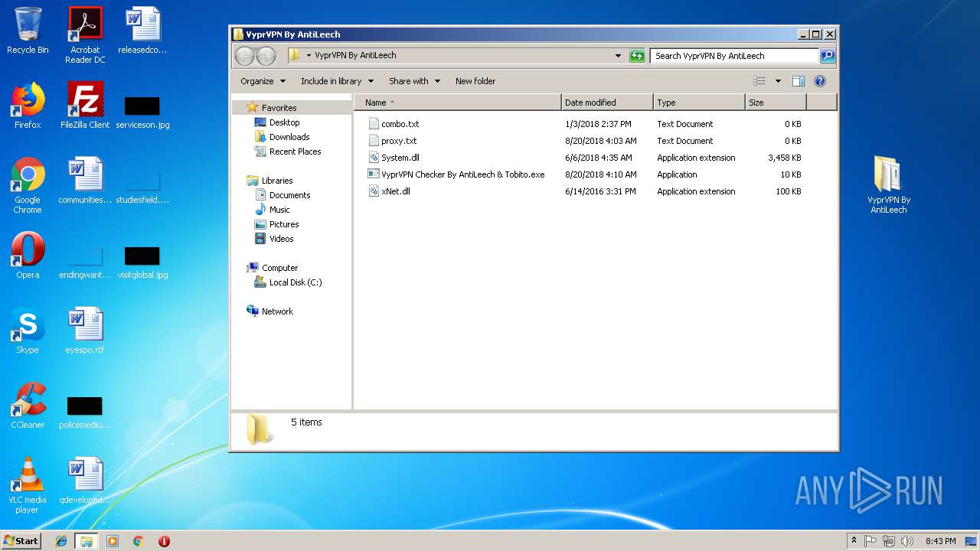The image size is (980, 551).
Task: Open the view options dropdown arrow
Action: [x=778, y=81]
